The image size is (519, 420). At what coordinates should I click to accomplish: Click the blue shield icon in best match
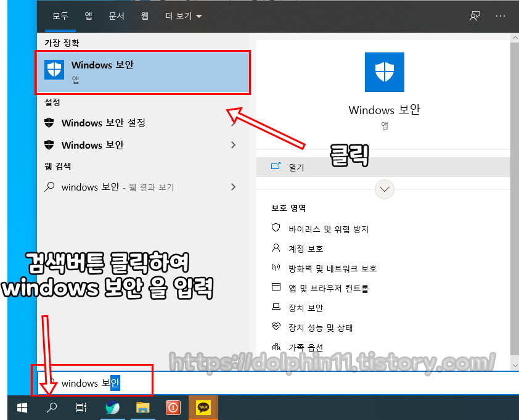54,70
